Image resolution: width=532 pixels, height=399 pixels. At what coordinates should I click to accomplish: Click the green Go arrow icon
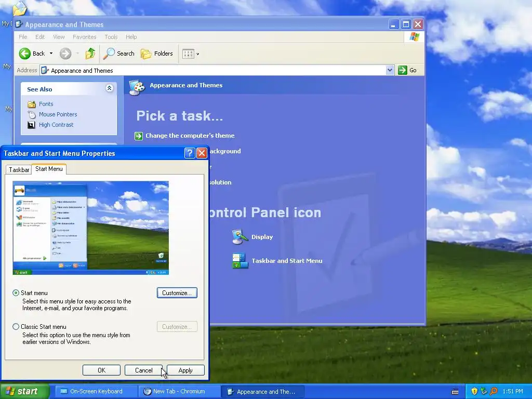point(403,70)
